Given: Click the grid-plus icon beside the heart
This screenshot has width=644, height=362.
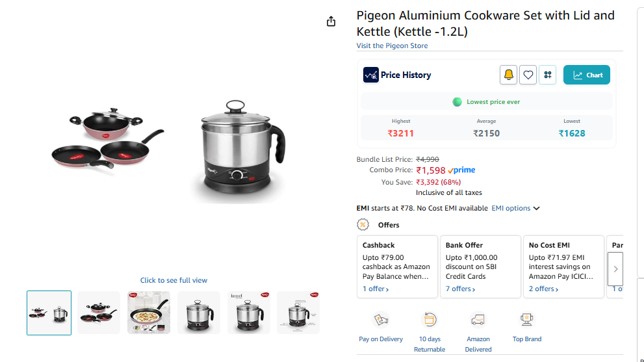Looking at the screenshot, I should (548, 75).
